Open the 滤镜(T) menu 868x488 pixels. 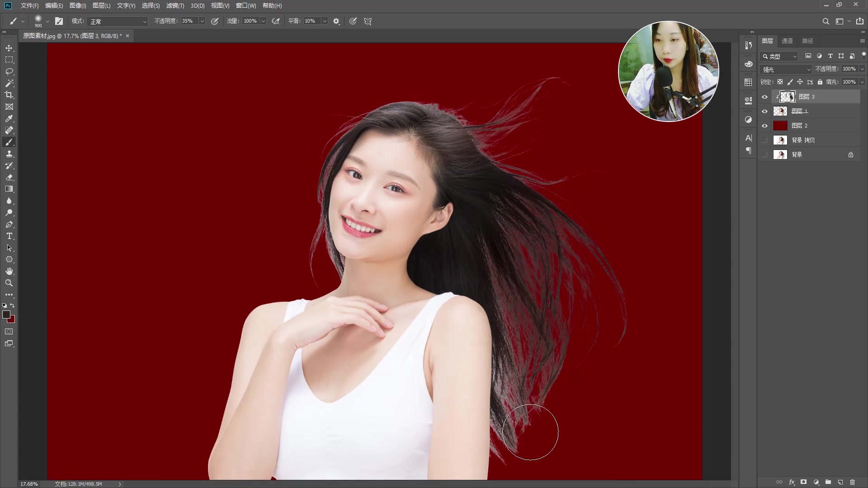(175, 5)
